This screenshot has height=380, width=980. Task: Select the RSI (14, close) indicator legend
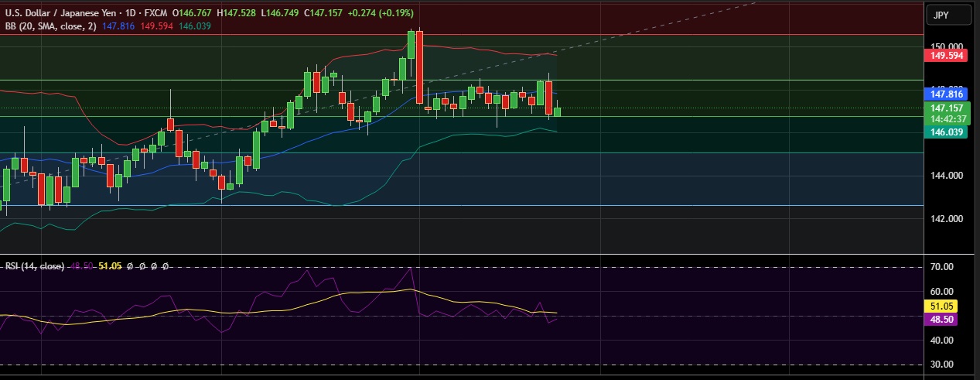[35, 265]
